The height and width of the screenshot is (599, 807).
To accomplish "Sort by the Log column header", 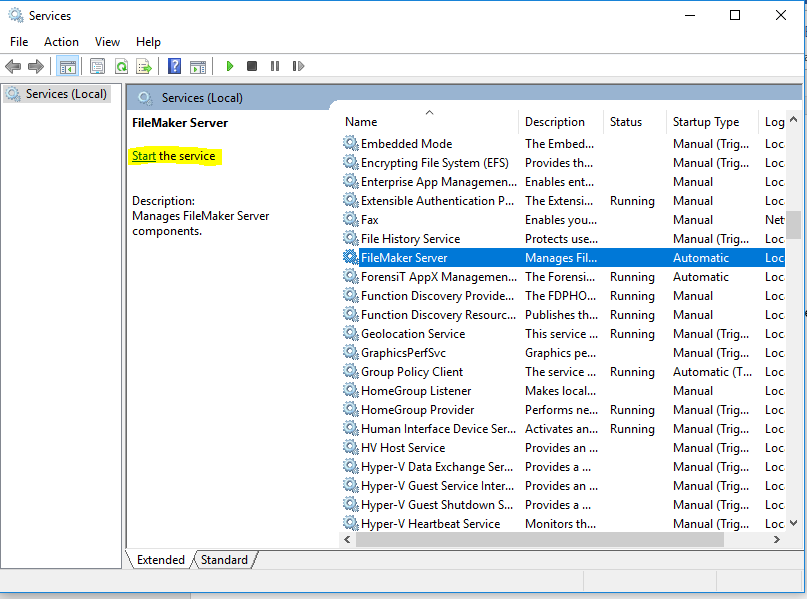I will click(x=773, y=122).
